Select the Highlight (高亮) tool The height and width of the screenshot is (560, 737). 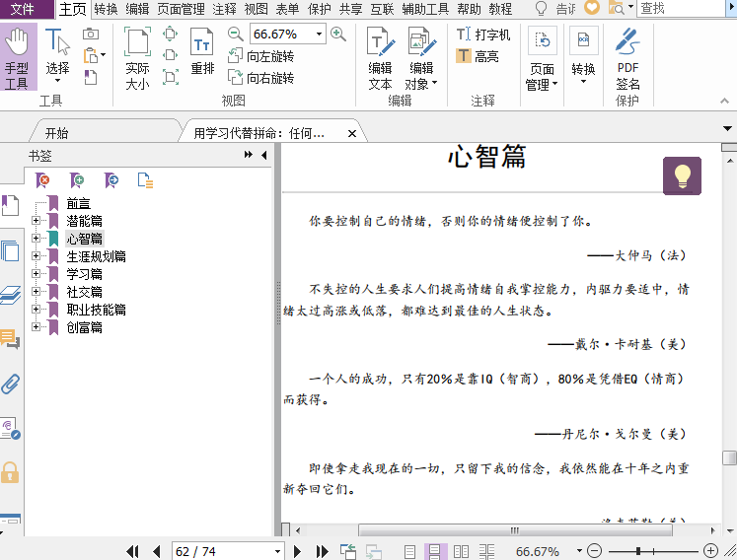(478, 56)
